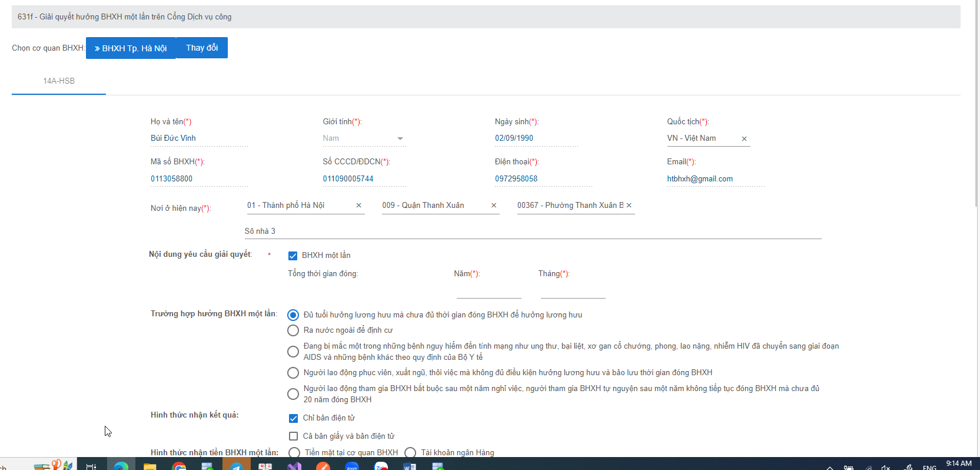This screenshot has width=980, height=470.
Task: Uncheck the BHXH một lần checkbox
Action: [x=293, y=256]
